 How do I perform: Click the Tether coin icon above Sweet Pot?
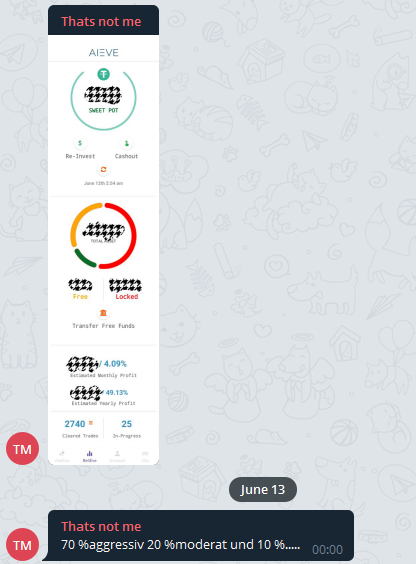point(104,74)
